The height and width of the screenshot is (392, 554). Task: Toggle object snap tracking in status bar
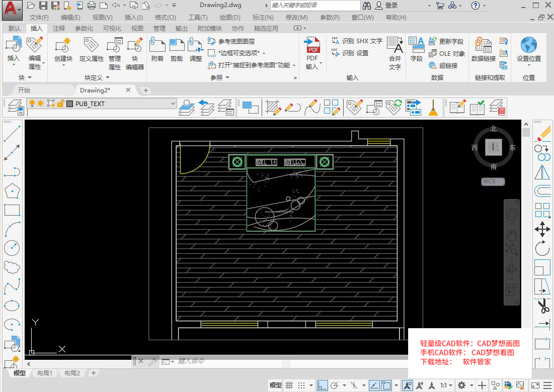(x=374, y=385)
